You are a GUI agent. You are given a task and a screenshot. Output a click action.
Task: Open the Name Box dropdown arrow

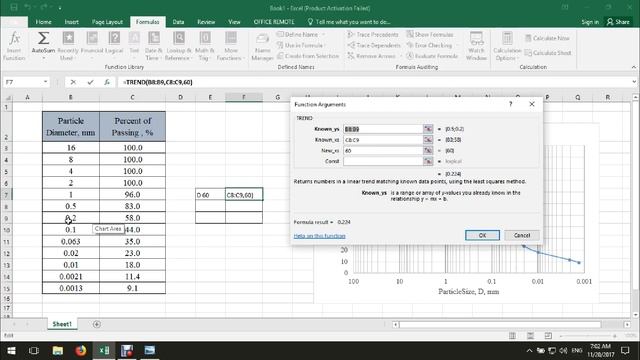tap(45, 82)
